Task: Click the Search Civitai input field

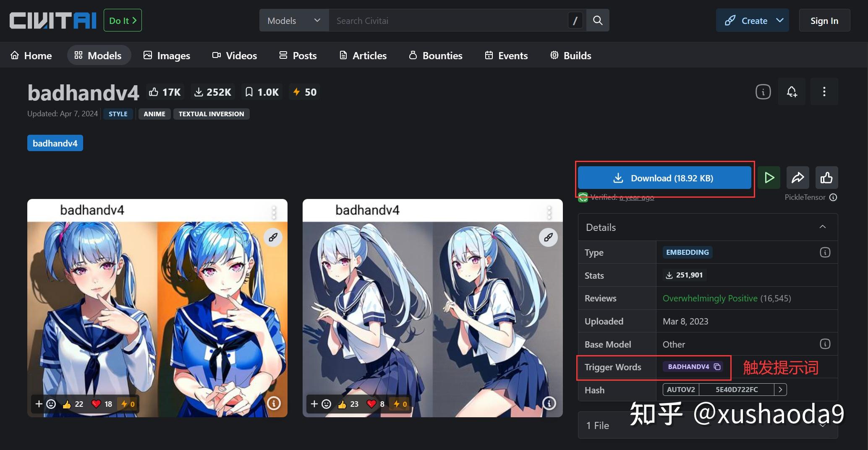Action: coord(447,21)
